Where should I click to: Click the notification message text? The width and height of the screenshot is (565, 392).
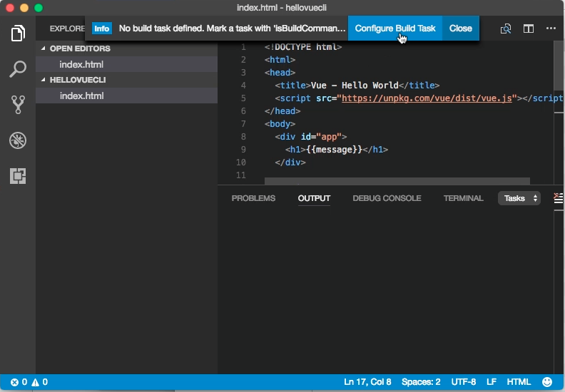(x=232, y=29)
